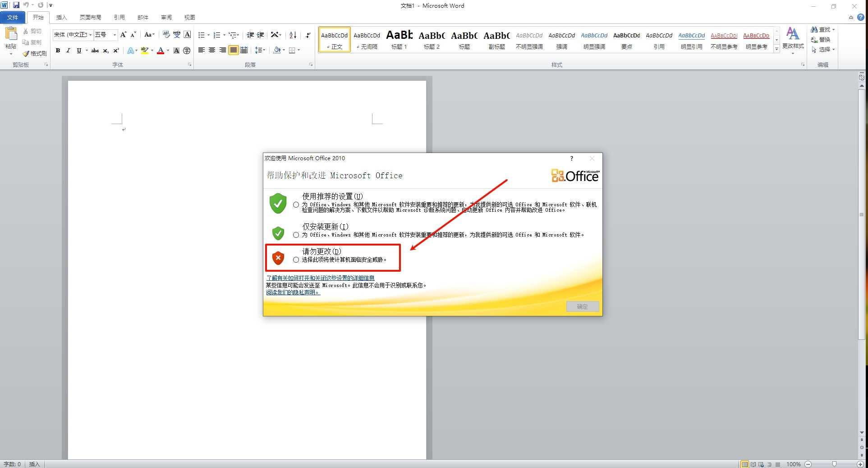Expand the Styles gallery more arrow
The width and height of the screenshot is (868, 468).
click(x=776, y=49)
